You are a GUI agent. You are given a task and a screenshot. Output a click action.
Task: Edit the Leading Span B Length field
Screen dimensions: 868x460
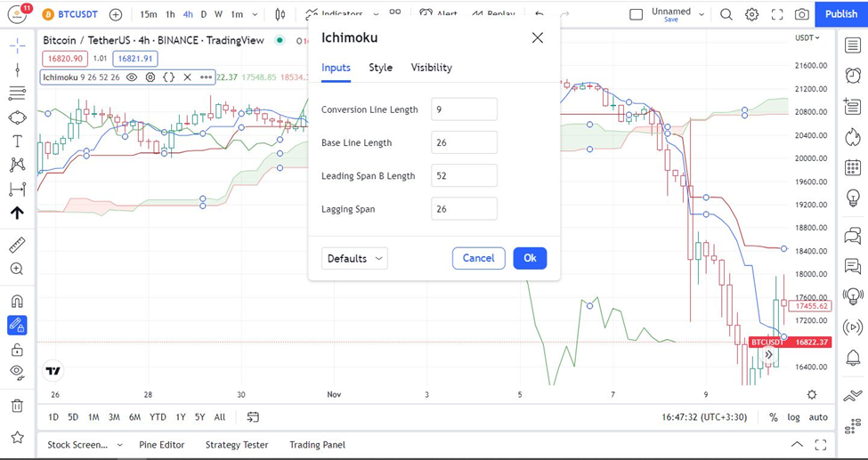464,175
